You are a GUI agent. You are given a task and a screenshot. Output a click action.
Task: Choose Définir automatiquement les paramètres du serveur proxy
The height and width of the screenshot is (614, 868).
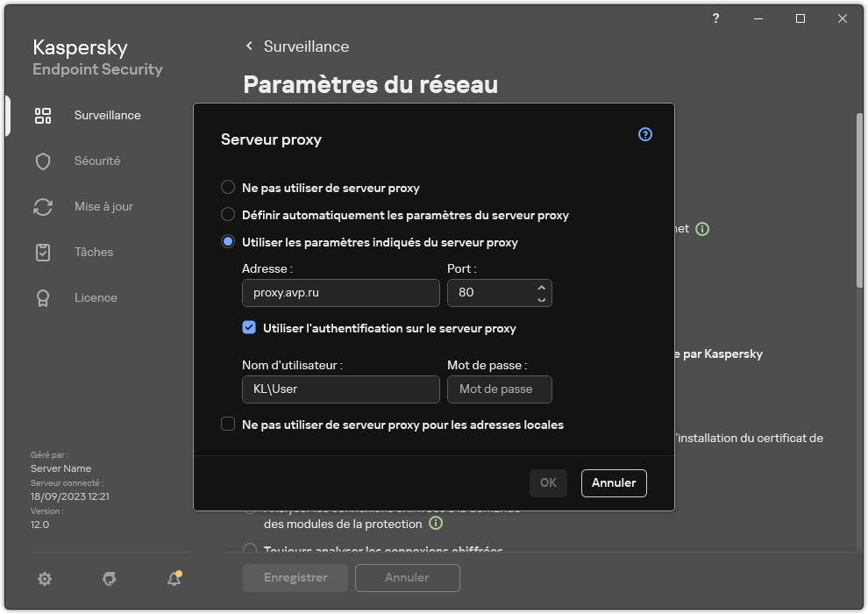coord(228,215)
